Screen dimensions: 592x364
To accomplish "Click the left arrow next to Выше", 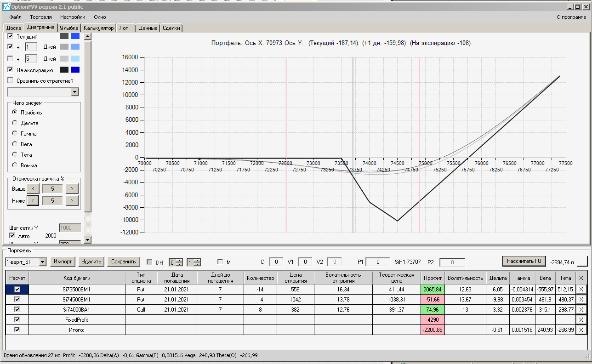I will click(33, 188).
